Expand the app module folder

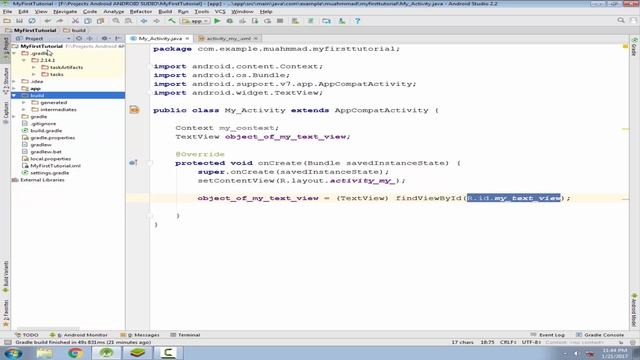(15, 88)
